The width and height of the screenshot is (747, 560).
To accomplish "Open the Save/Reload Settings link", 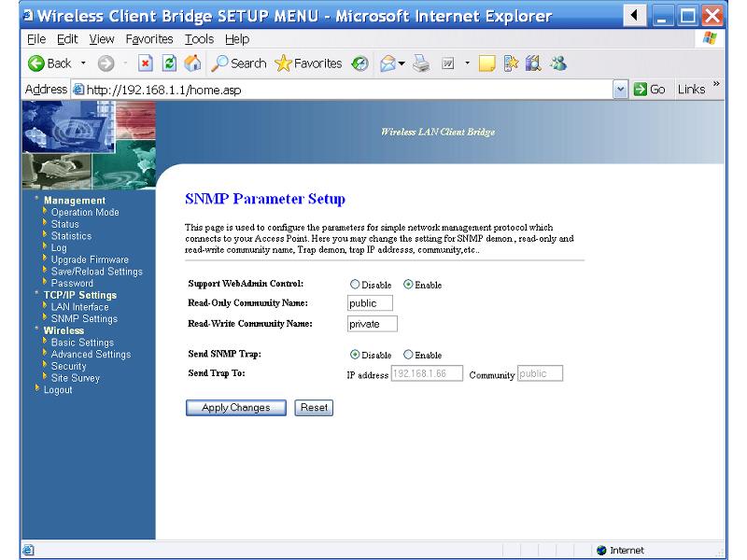I will [97, 272].
